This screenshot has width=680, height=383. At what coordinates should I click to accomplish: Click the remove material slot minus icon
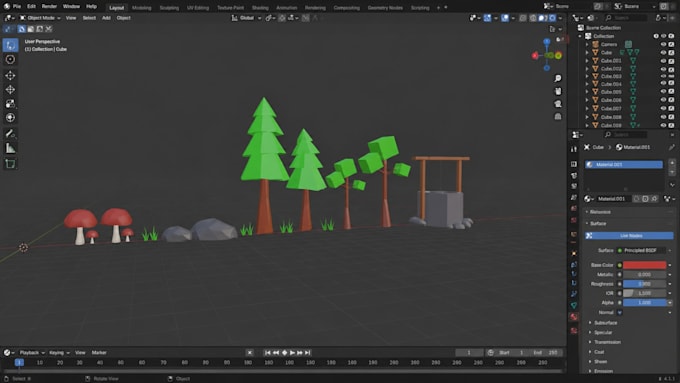672,172
